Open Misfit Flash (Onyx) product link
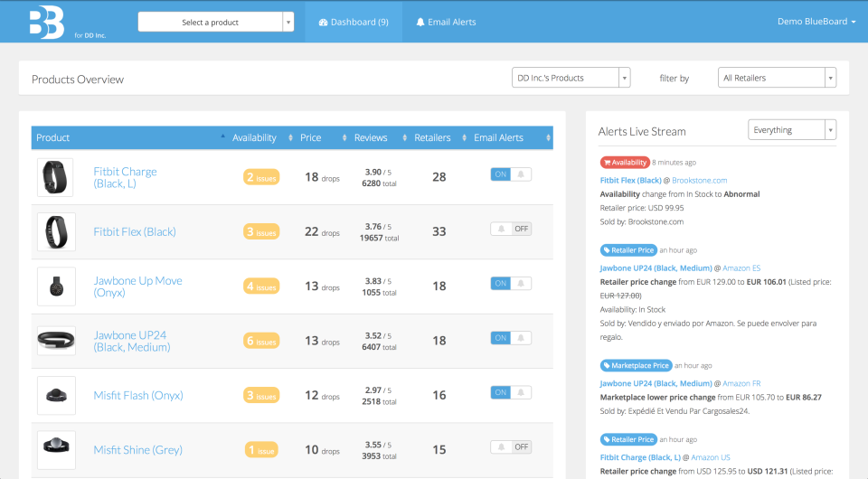This screenshot has width=868, height=479. pos(137,396)
